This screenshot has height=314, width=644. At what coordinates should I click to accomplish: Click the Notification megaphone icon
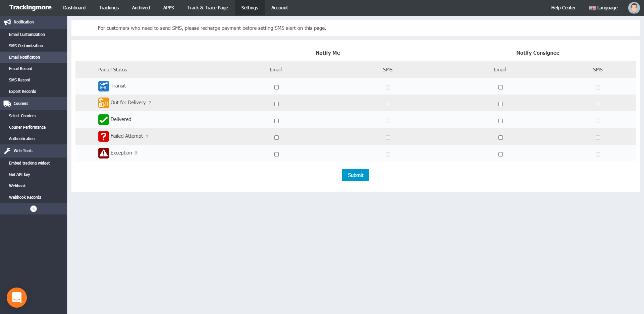pos(7,22)
